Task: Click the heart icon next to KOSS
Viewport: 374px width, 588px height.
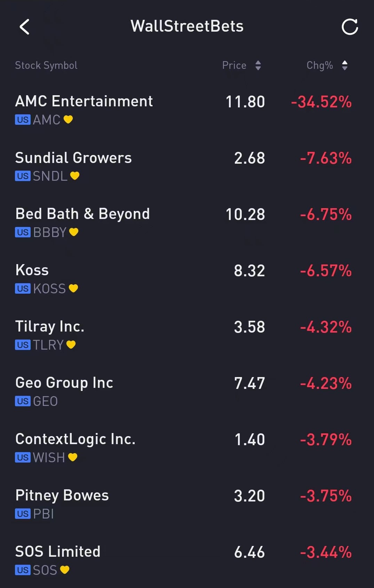Action: (x=73, y=288)
